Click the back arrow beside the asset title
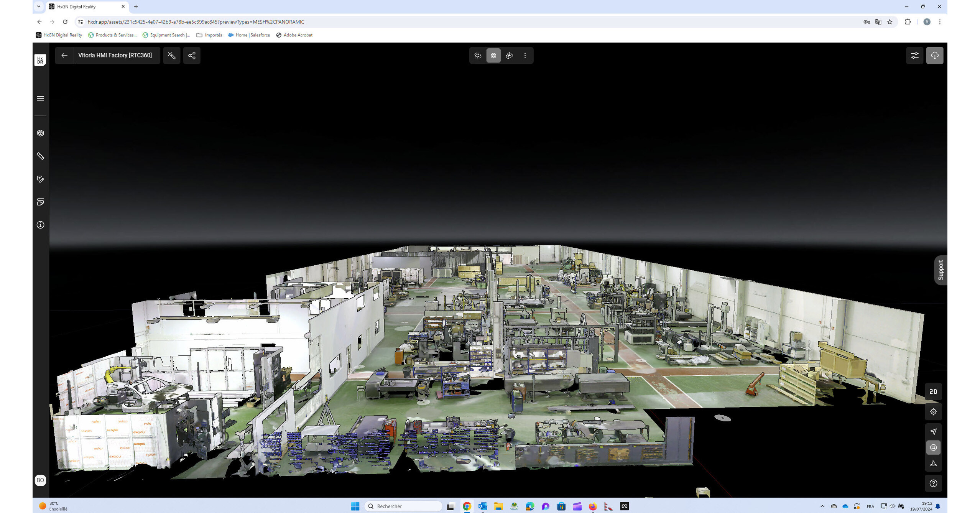Image resolution: width=980 pixels, height=513 pixels. point(64,56)
